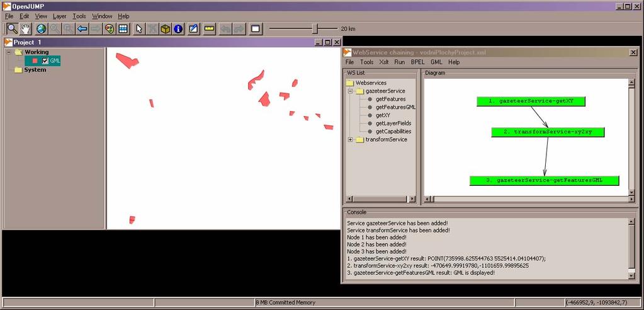The height and width of the screenshot is (310, 644).
Task: Close the WebService chaining window
Action: tap(633, 52)
